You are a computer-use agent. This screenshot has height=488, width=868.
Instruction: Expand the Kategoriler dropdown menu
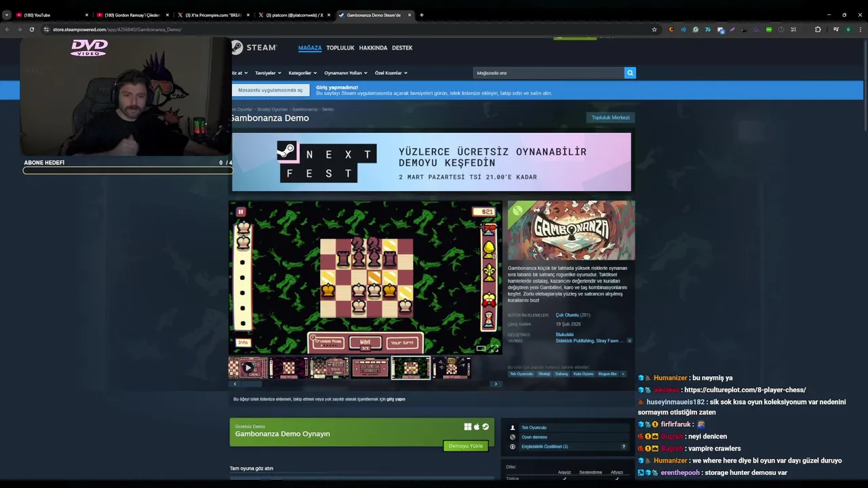(302, 73)
